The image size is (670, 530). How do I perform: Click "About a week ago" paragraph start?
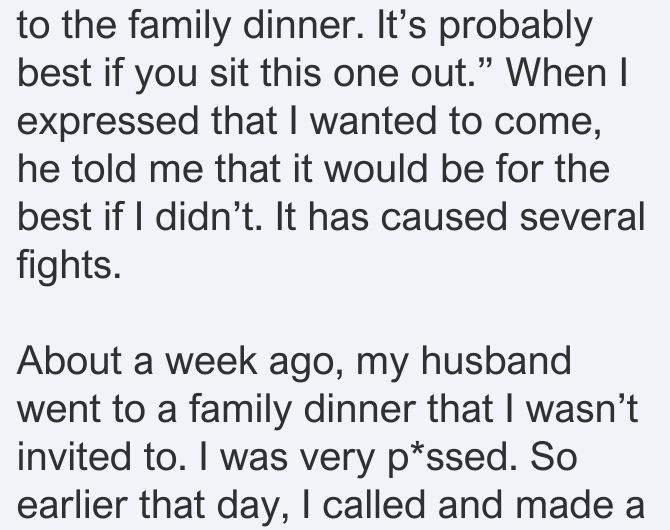[179, 362]
